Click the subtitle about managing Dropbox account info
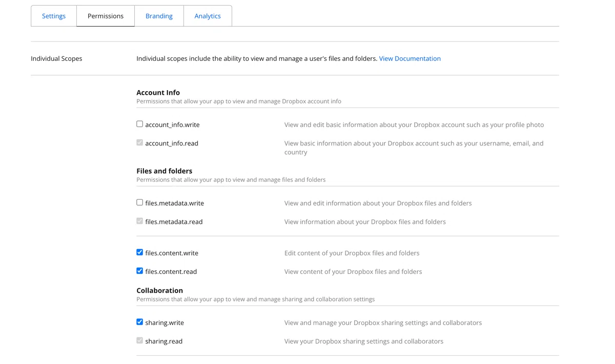The height and width of the screenshot is (364, 615). 239,101
